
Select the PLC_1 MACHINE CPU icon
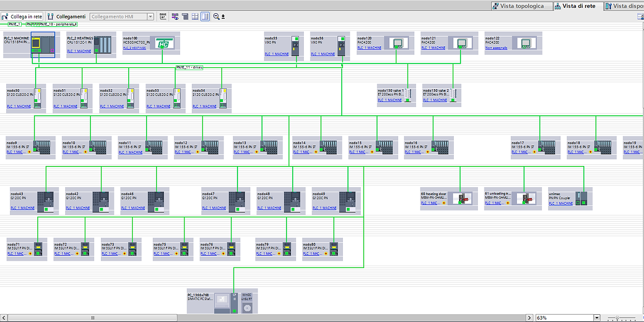pyautogui.click(x=43, y=45)
